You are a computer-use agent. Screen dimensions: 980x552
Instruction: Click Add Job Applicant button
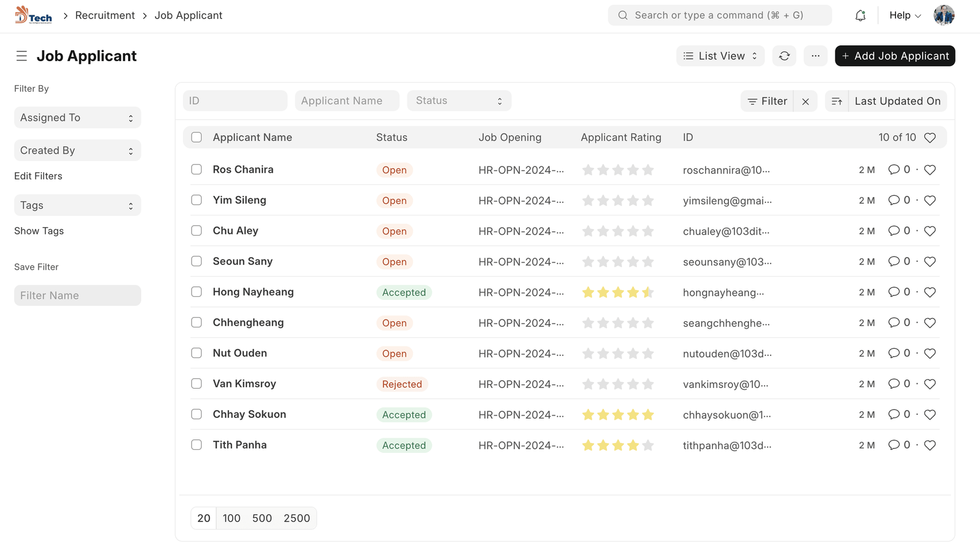pos(895,56)
